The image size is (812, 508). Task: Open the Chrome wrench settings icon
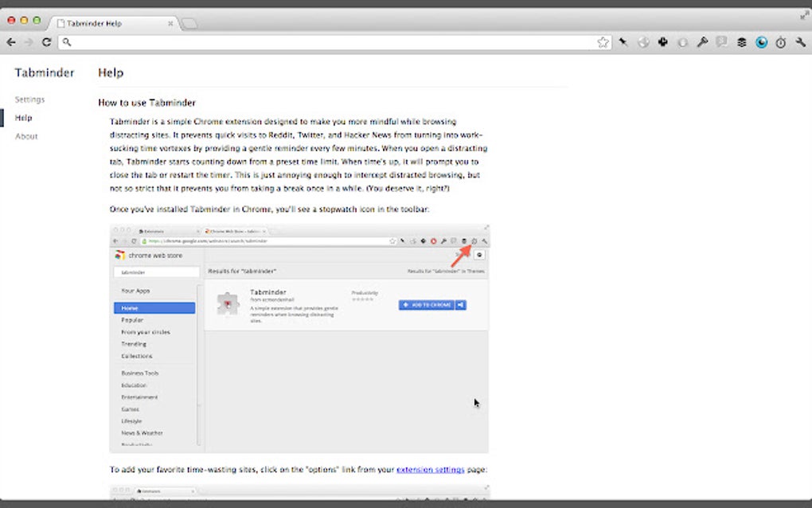798,42
